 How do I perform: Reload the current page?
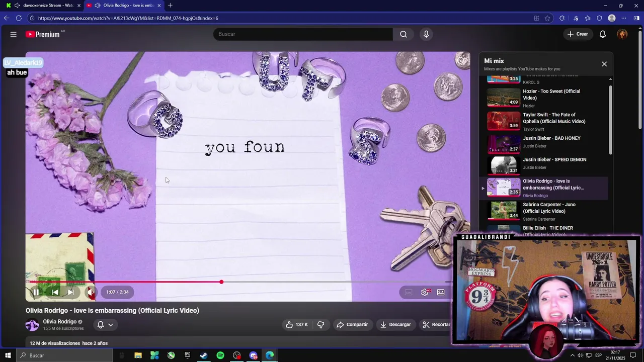(19, 18)
